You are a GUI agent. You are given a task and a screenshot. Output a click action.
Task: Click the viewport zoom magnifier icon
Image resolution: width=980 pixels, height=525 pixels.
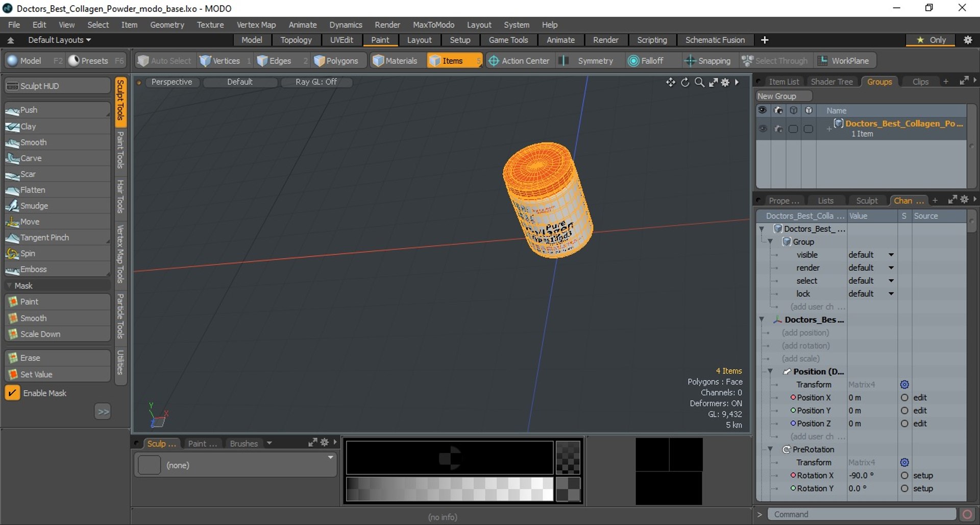pyautogui.click(x=699, y=82)
